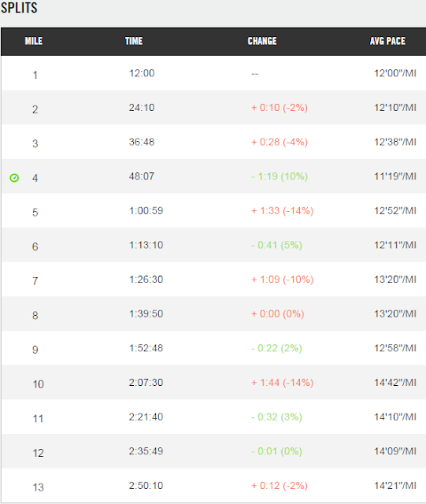Click the change value - 1:19 (10%)
Viewport: 426px width, 504px height.
pyautogui.click(x=280, y=176)
